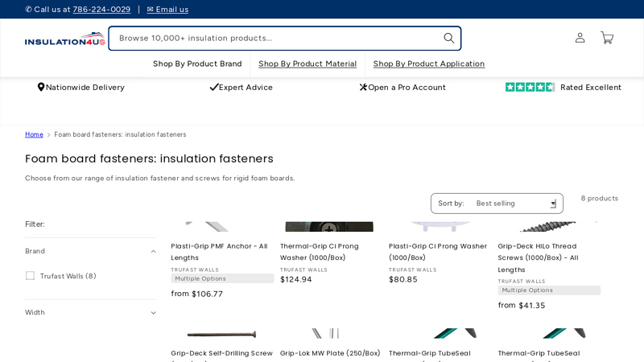Image resolution: width=644 pixels, height=362 pixels.
Task: Click the Trustpilot star rating icon
Action: (x=530, y=87)
